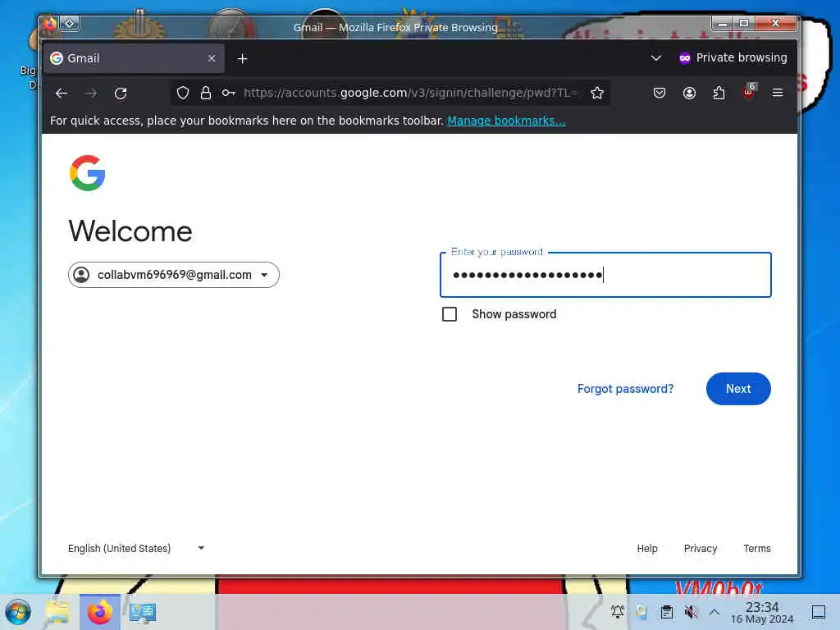Open the English (United States) language dropdown

point(136,548)
